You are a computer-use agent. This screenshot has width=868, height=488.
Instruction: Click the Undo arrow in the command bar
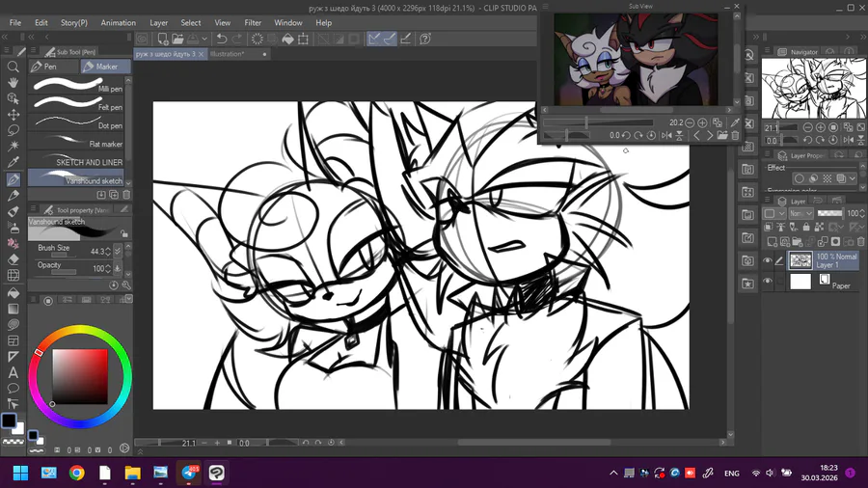click(222, 39)
